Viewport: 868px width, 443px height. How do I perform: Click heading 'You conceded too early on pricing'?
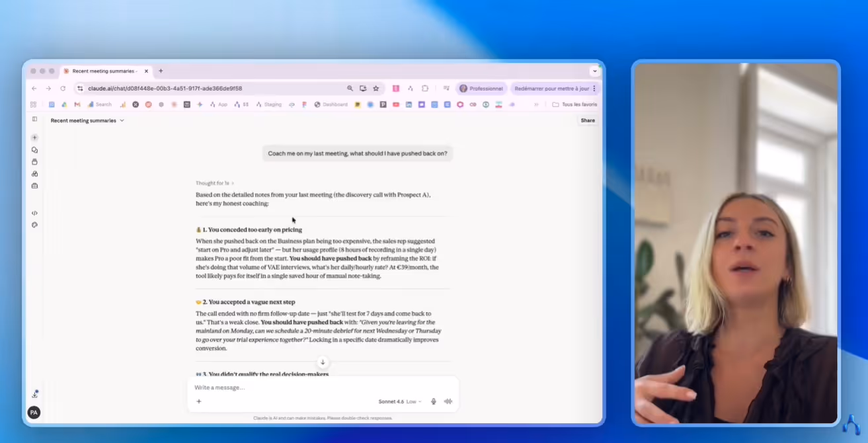[255, 230]
